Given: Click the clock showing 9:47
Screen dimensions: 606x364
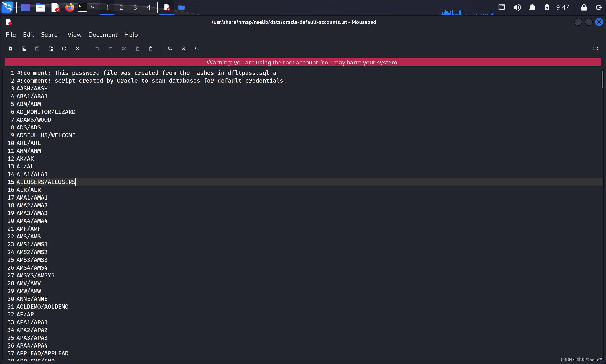Looking at the screenshot, I should [x=562, y=7].
